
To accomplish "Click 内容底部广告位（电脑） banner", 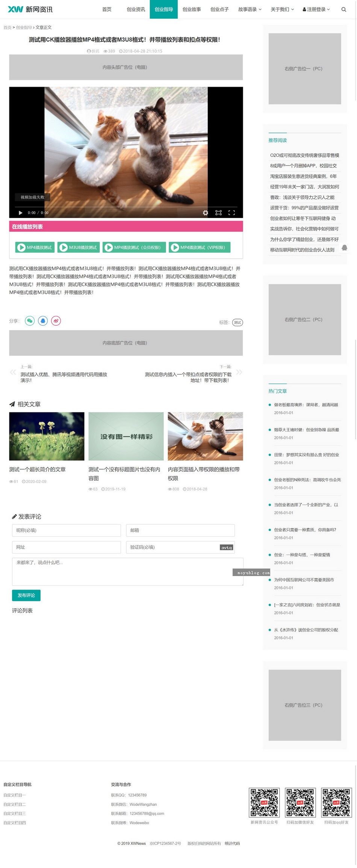I will tap(126, 343).
